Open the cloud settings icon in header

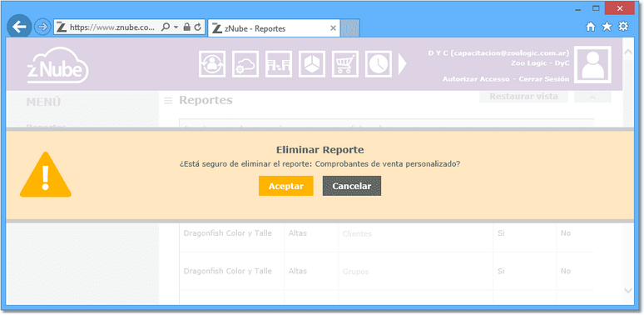[245, 64]
